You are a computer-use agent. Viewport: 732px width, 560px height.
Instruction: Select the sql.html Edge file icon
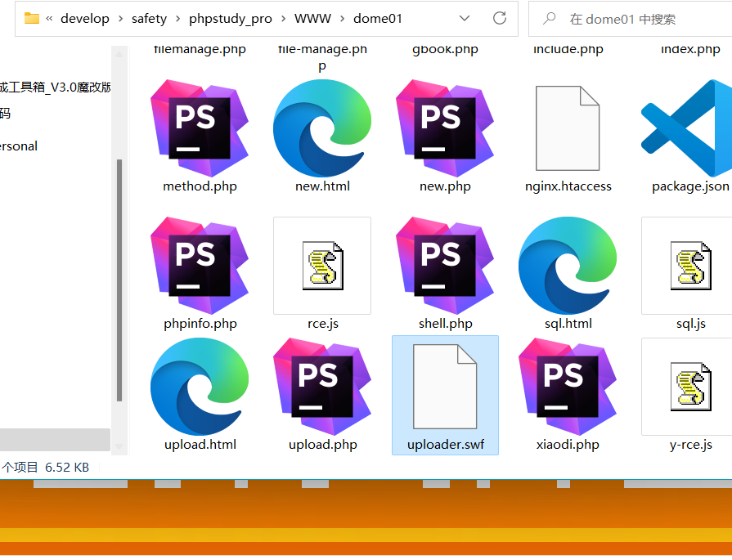568,266
